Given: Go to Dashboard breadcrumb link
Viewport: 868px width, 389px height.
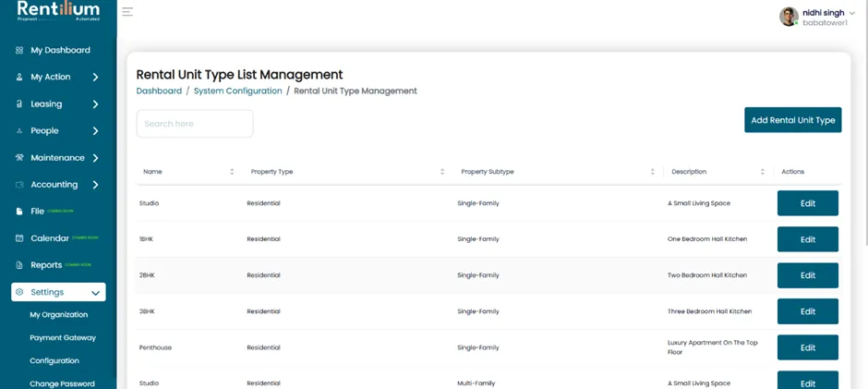Looking at the screenshot, I should coord(159,91).
